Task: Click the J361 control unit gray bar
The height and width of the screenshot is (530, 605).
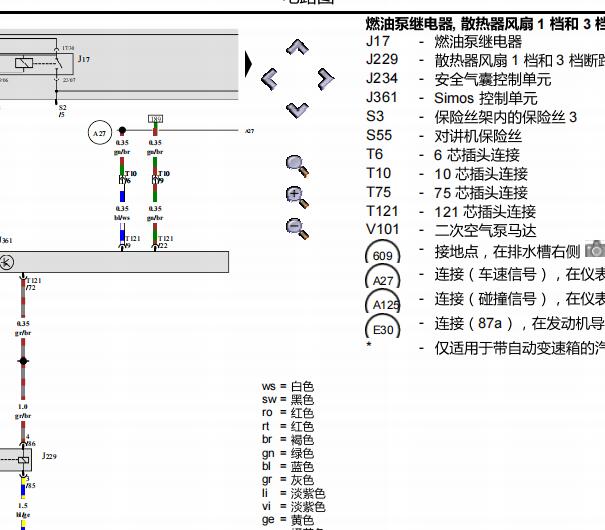Action: (x=114, y=262)
